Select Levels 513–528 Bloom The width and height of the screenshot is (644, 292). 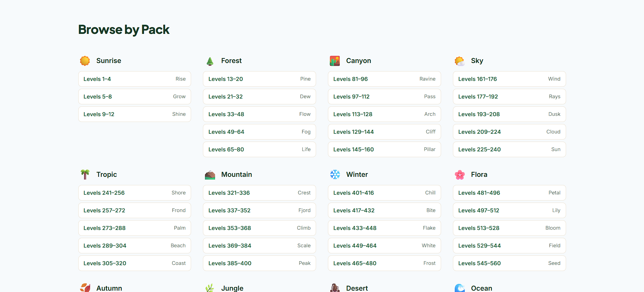[x=510, y=228]
